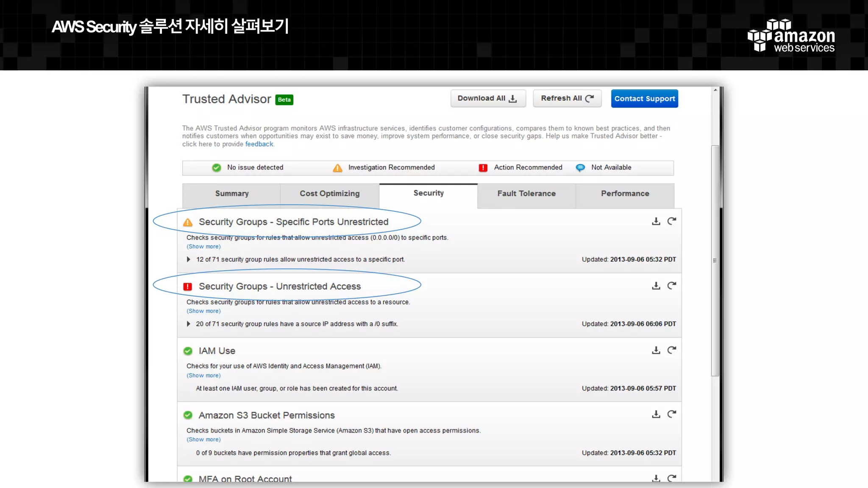Click the Updated 2013-09-06 06:06 PDT timestamp
The image size is (868, 488).
[629, 324]
